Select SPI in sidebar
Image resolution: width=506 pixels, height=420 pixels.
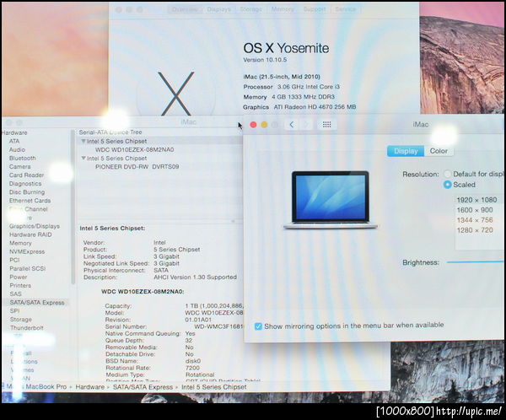tap(15, 311)
